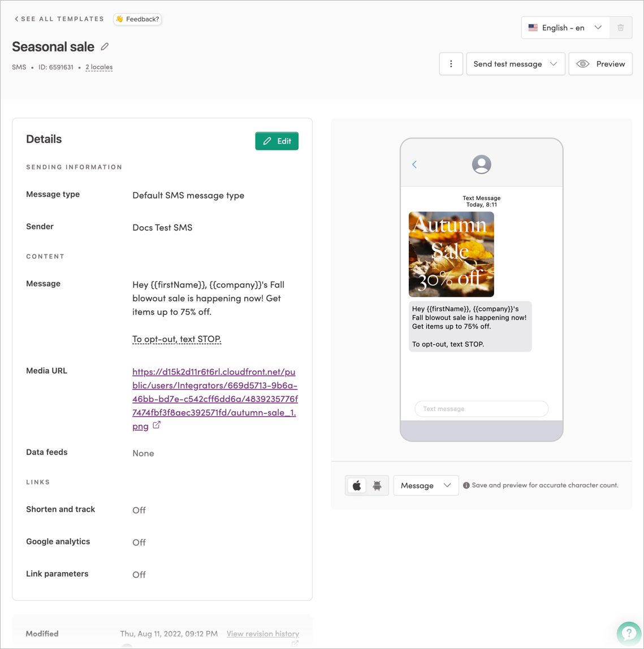Switch preview to Android device

[x=377, y=485]
